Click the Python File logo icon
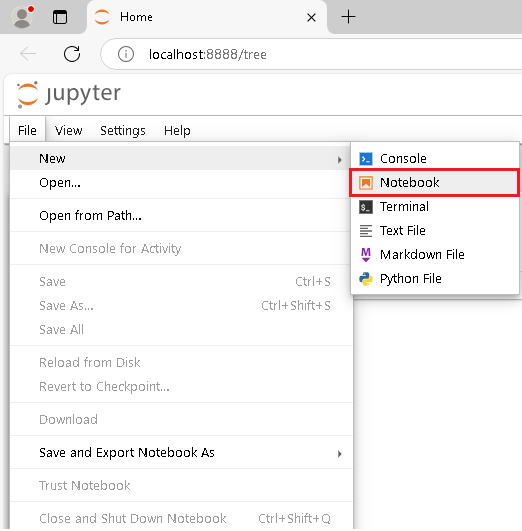522x531 pixels. (366, 279)
